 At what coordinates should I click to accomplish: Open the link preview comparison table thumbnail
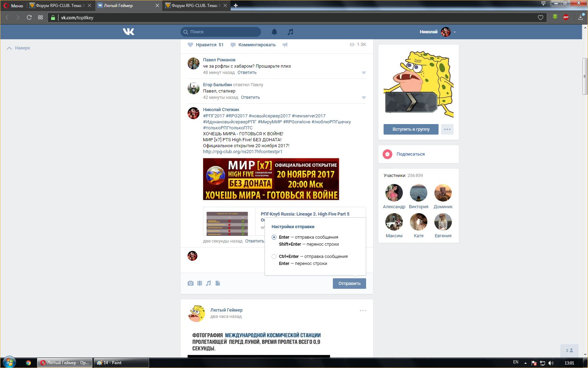(x=227, y=224)
